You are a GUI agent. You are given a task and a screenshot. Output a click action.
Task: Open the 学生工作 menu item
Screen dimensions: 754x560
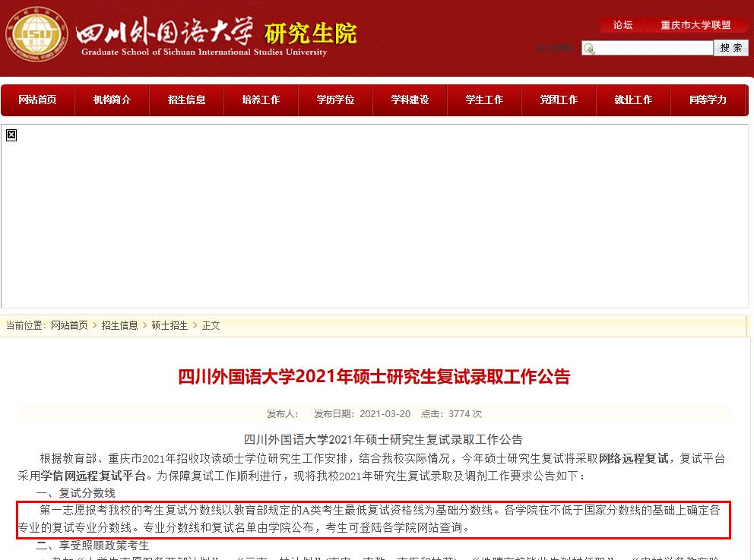coord(484,100)
